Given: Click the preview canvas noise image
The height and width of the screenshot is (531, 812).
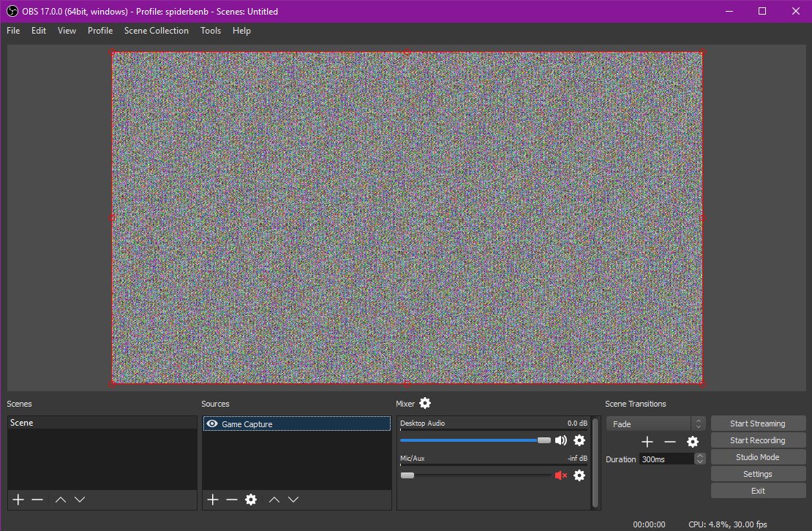Looking at the screenshot, I should pos(407,218).
